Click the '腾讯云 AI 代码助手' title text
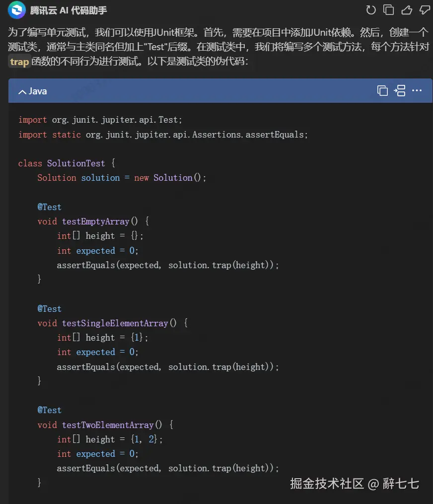Image resolution: width=433 pixels, height=504 pixels. tap(69, 10)
